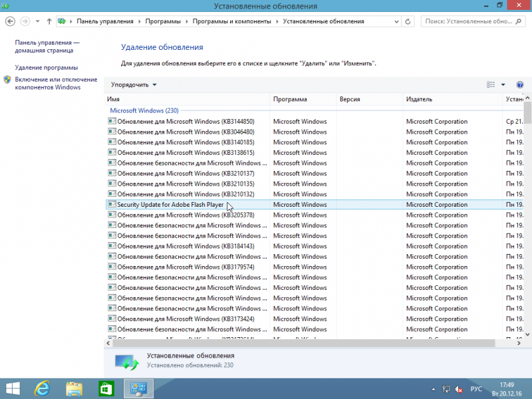The width and height of the screenshot is (532, 399).
Task: Open the Упорядочить menu
Action: pyautogui.click(x=134, y=85)
